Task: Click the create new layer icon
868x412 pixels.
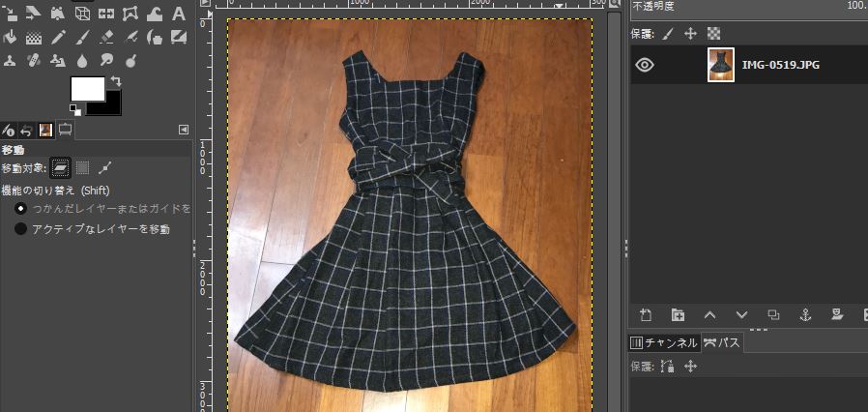Action: pyautogui.click(x=646, y=314)
